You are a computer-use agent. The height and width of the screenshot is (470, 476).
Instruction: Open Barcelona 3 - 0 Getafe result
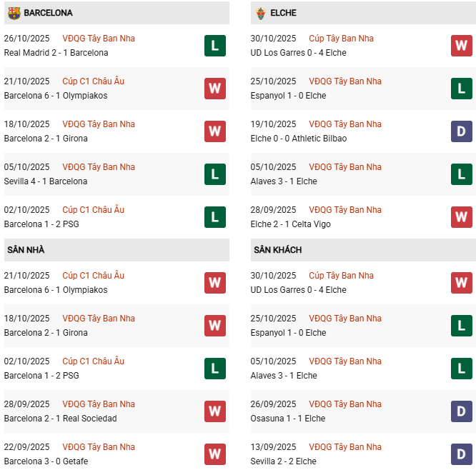[x=46, y=461]
